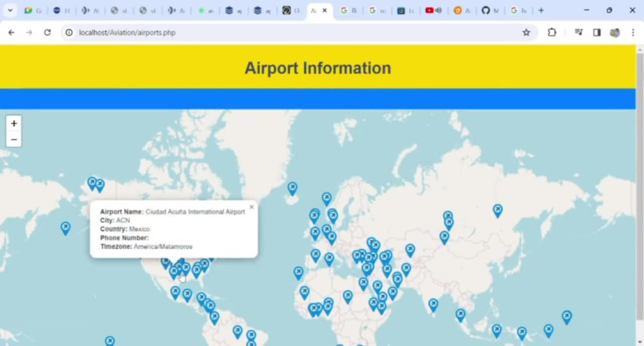Viewport: 644px width, 346px height.
Task: Click the page vertical scrollbar thumb
Action: point(640,187)
